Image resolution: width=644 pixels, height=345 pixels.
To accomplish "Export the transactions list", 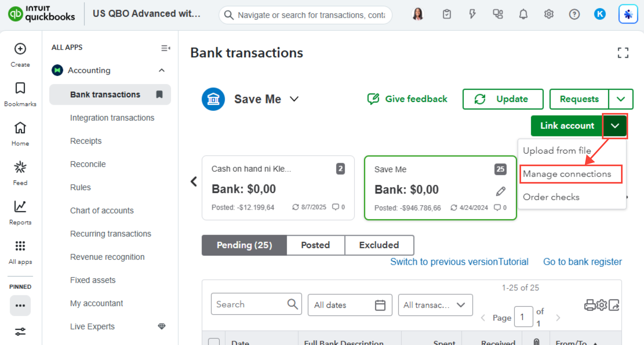I will pos(614,305).
